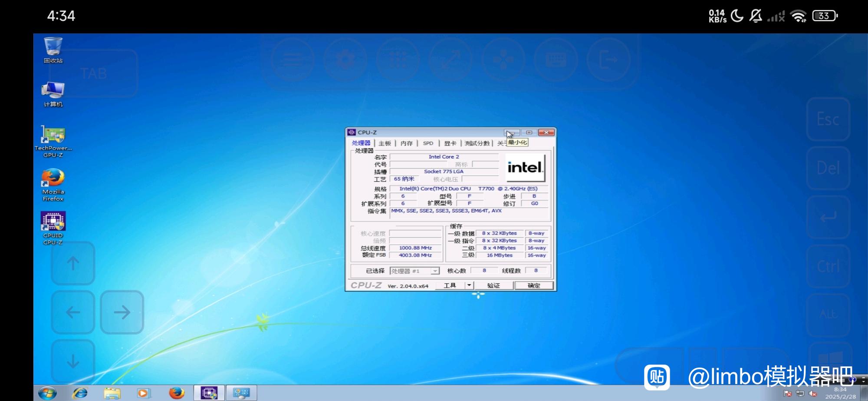The height and width of the screenshot is (401, 868).
Task: Tap the overlay diagonal arrow icon
Action: 450,60
